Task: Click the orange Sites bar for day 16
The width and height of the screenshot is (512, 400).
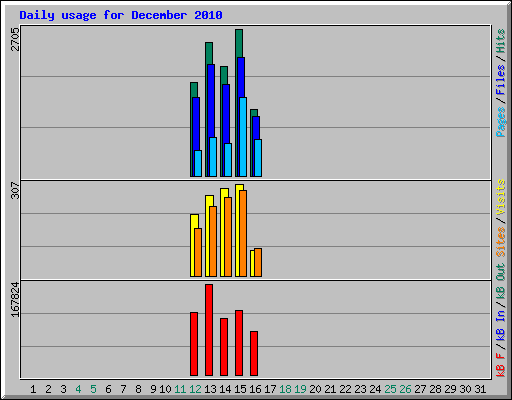Action: click(x=258, y=262)
